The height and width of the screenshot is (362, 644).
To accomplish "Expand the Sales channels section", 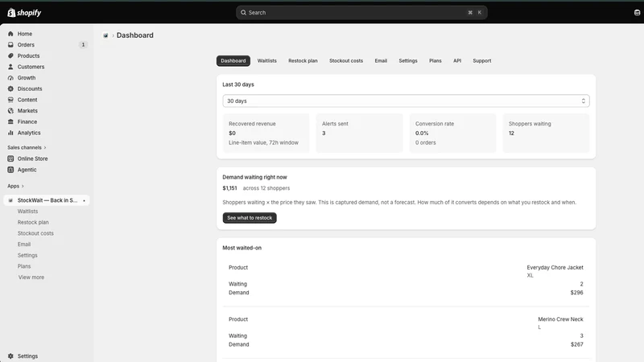I will coord(27,147).
